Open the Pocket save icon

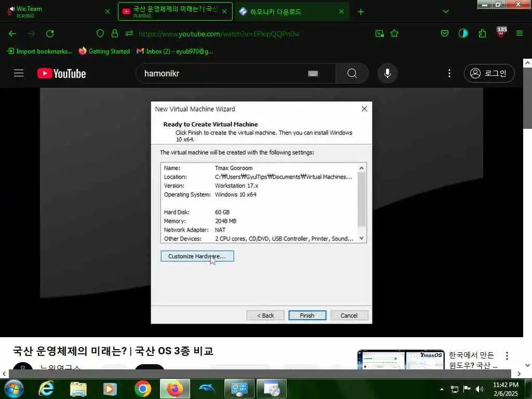(445, 33)
